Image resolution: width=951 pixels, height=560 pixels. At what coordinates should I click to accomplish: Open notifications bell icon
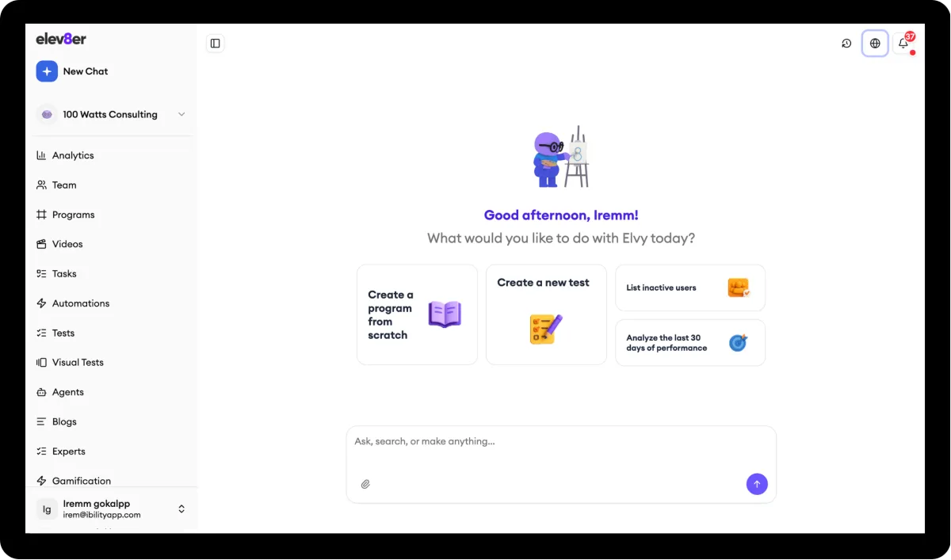tap(903, 44)
